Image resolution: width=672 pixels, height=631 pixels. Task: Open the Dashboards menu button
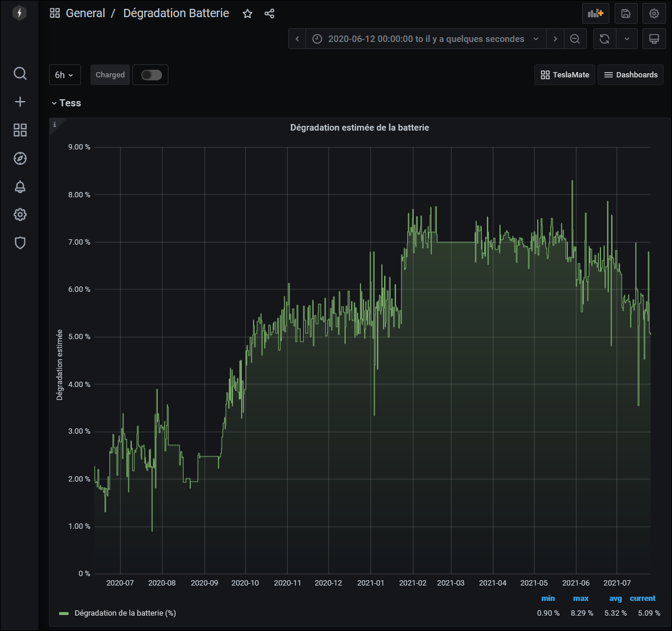tap(631, 75)
